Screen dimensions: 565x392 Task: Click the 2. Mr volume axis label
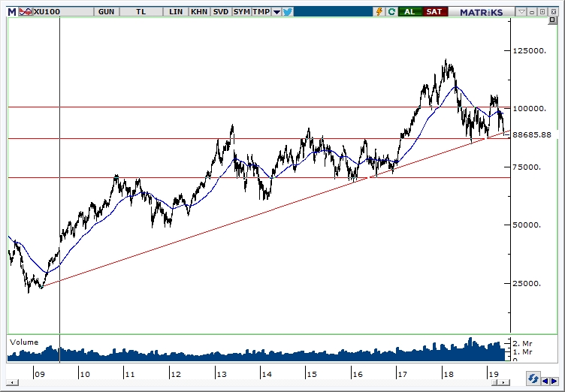tap(522, 343)
